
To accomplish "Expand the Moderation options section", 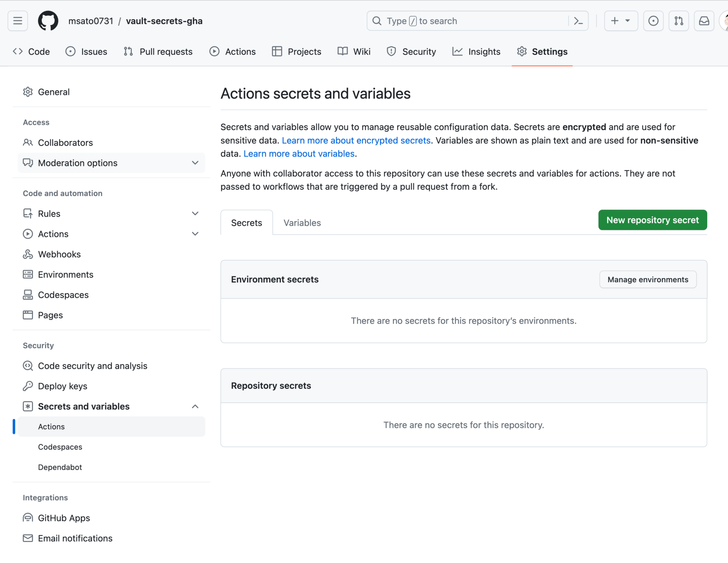I will point(195,163).
